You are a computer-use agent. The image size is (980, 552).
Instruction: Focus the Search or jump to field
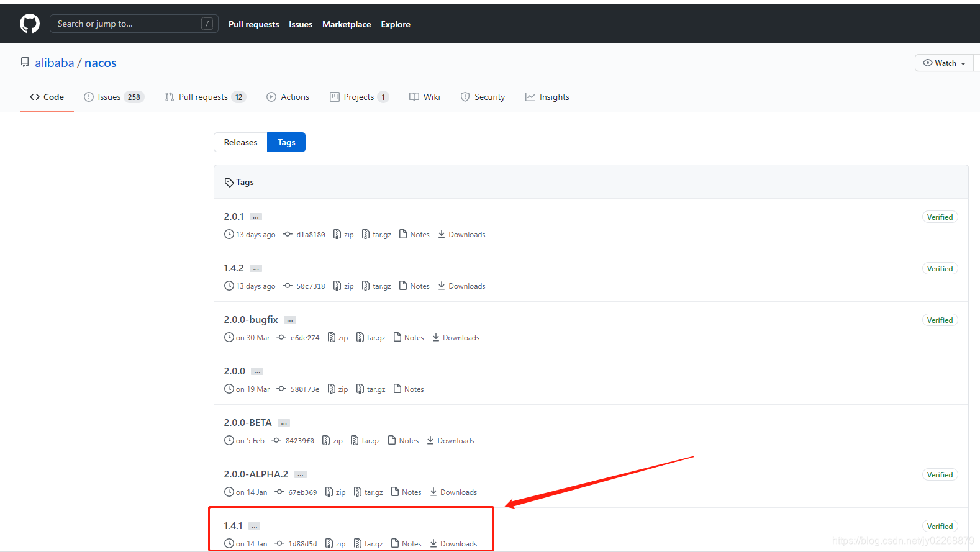134,24
